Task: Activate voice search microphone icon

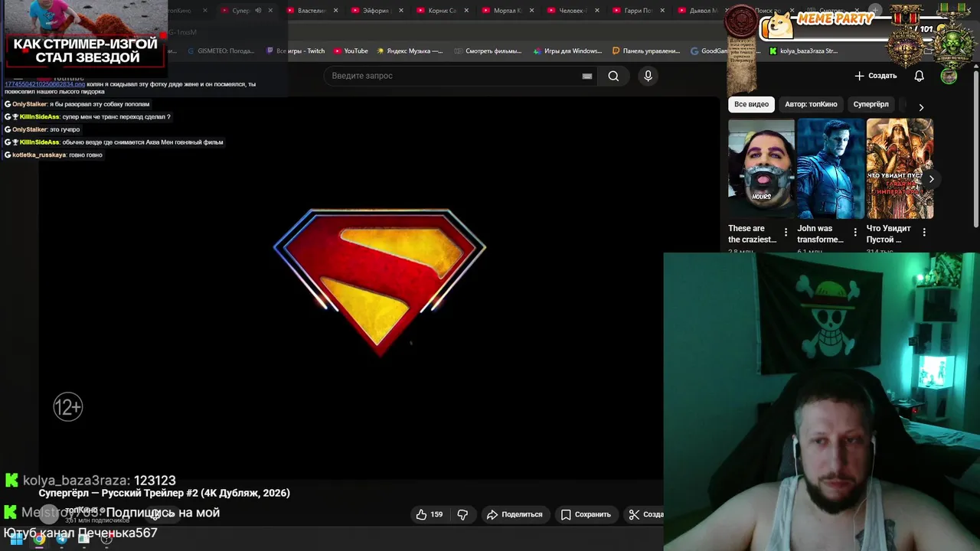Action: pyautogui.click(x=648, y=76)
